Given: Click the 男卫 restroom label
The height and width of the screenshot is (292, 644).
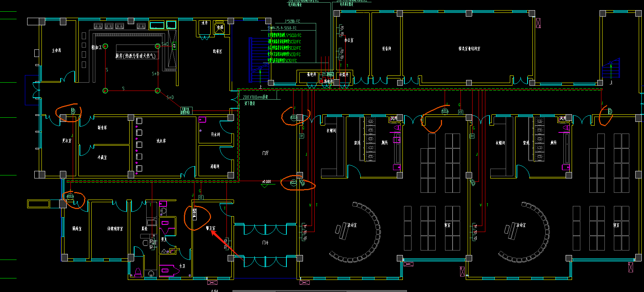Looking at the screenshot, I should tap(164, 239).
